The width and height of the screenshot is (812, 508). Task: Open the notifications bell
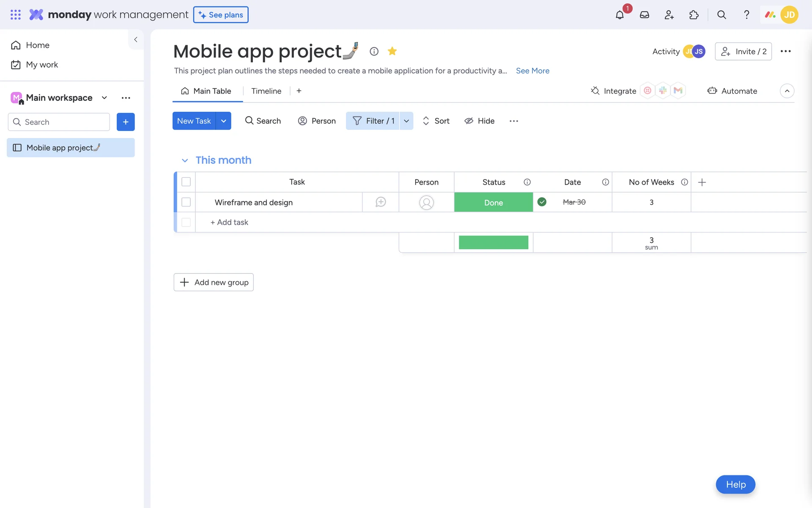(620, 15)
